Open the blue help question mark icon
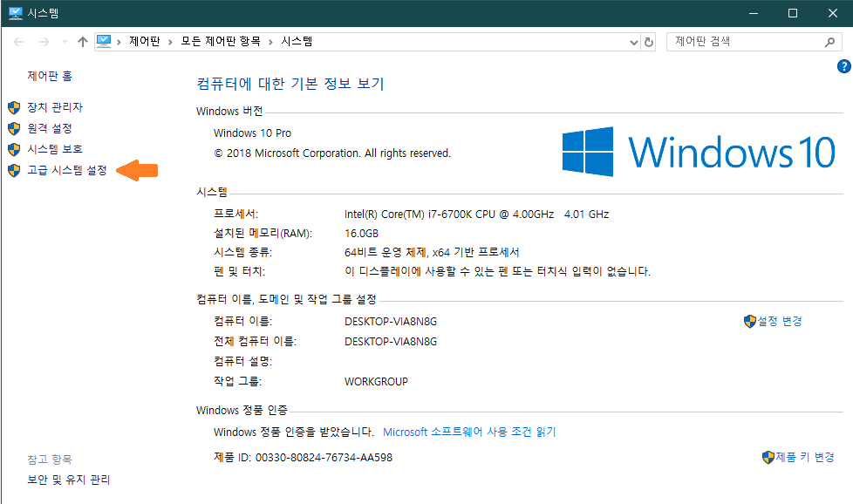Screen dimensions: 853x504 pos(843,66)
